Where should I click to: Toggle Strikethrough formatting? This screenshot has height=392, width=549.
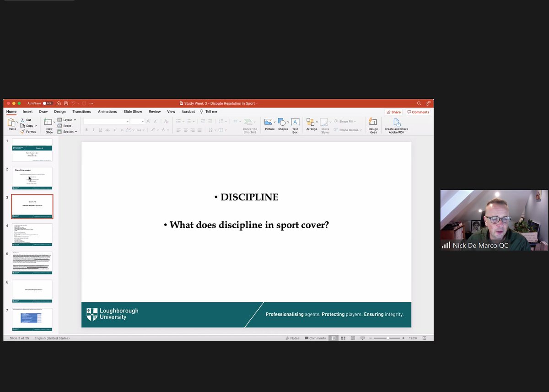coord(108,130)
